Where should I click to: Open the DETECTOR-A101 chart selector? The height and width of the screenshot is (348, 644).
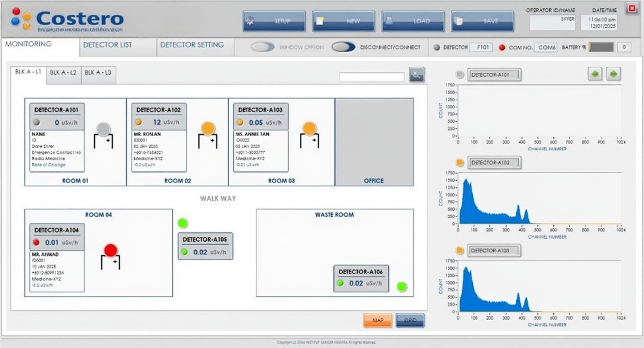494,75
